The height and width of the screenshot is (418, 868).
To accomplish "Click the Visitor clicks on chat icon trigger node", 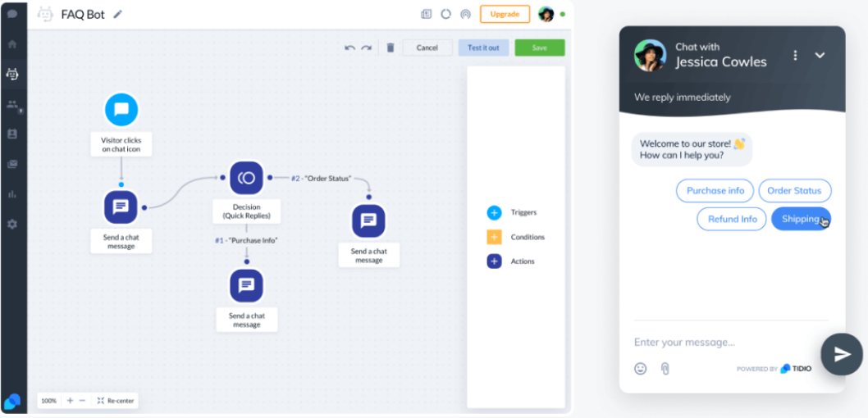I will [x=121, y=110].
